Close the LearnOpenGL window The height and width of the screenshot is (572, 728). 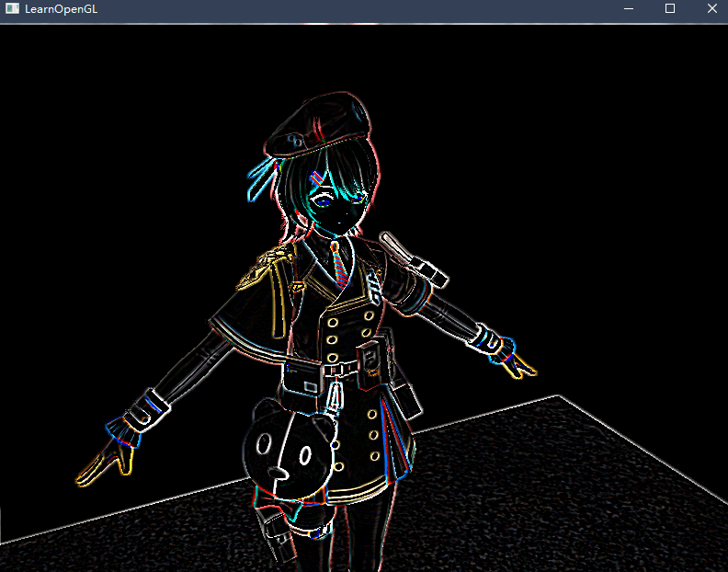(x=711, y=8)
